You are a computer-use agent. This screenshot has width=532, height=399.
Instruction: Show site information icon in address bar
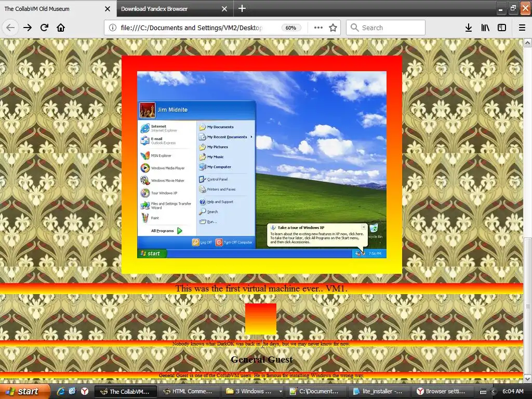[x=112, y=28]
